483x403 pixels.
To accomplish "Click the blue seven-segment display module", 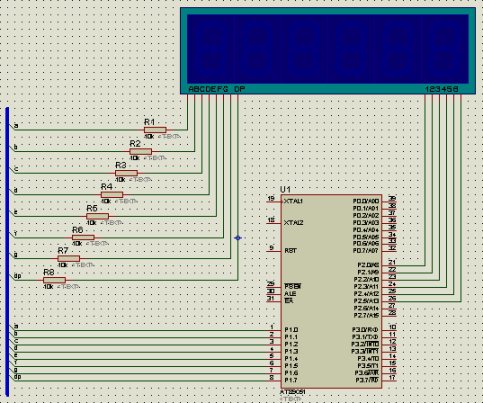I will 328,51.
